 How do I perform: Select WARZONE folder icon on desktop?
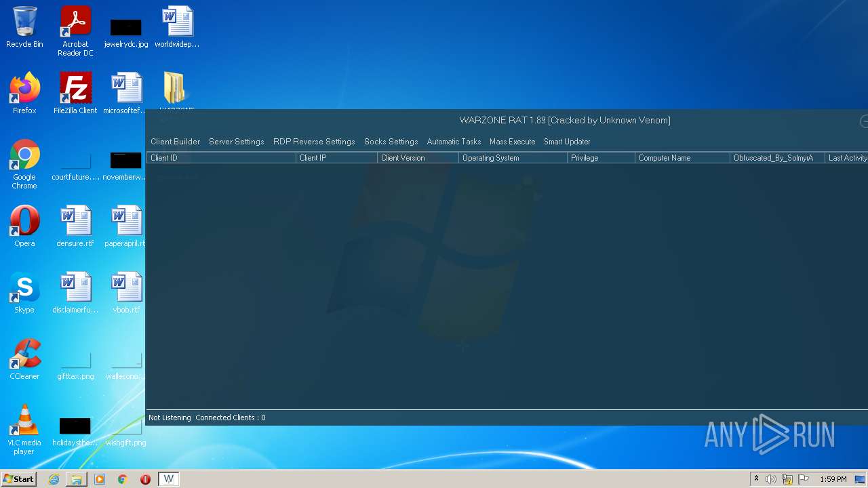pyautogui.click(x=175, y=90)
